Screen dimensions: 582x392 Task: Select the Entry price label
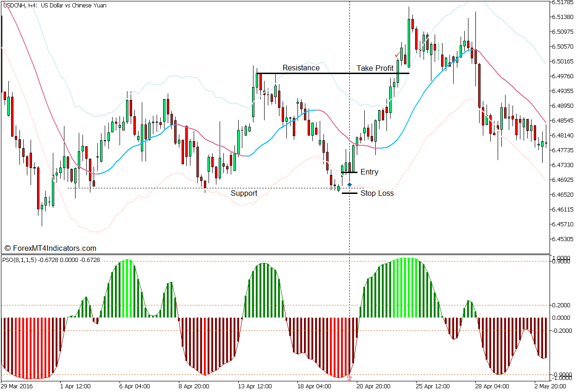coord(369,172)
